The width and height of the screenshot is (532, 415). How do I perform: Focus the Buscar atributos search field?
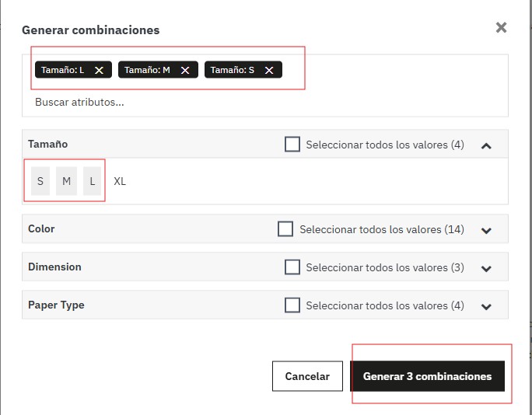click(x=264, y=102)
